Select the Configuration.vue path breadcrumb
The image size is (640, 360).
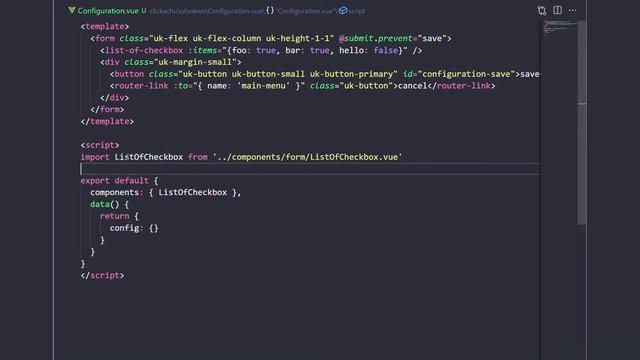coord(206,11)
